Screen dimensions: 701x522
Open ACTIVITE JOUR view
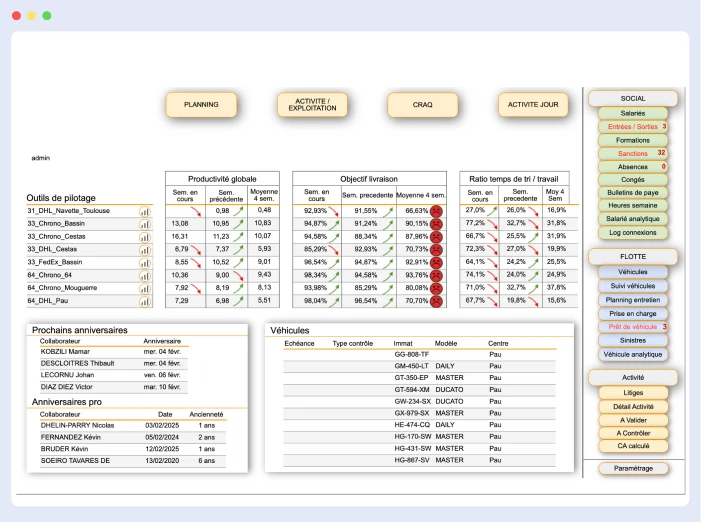(534, 104)
